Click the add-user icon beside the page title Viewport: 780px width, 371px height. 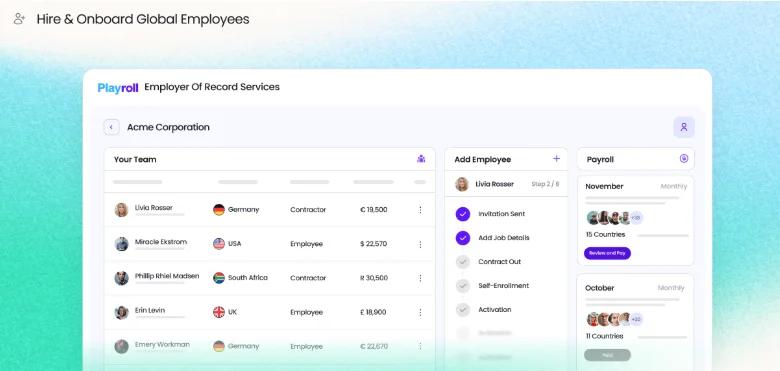[x=19, y=19]
